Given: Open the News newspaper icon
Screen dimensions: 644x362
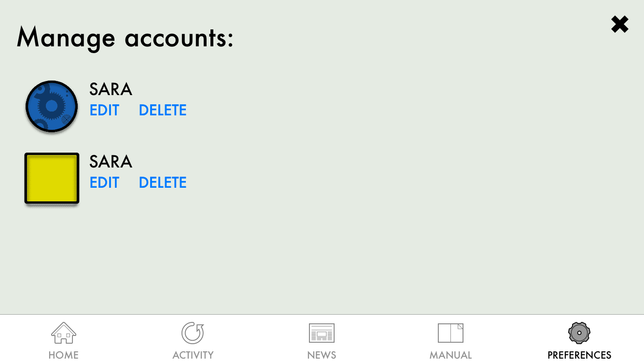Looking at the screenshot, I should click(x=322, y=333).
